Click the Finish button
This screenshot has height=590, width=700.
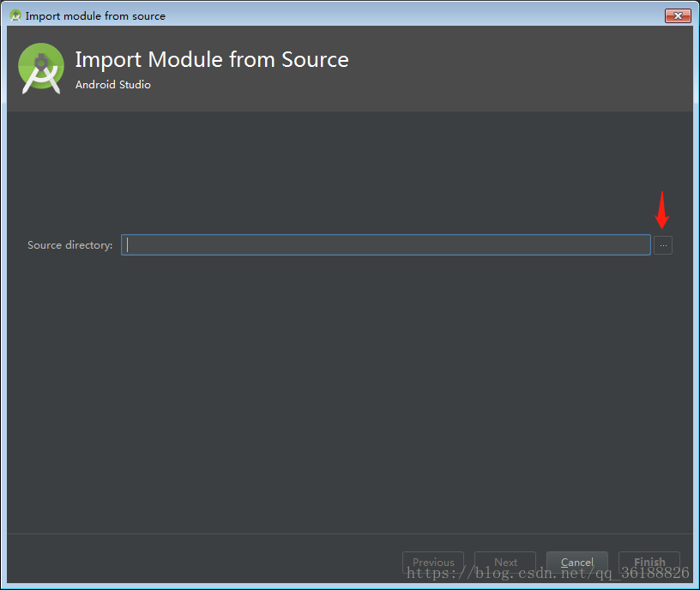click(x=649, y=563)
